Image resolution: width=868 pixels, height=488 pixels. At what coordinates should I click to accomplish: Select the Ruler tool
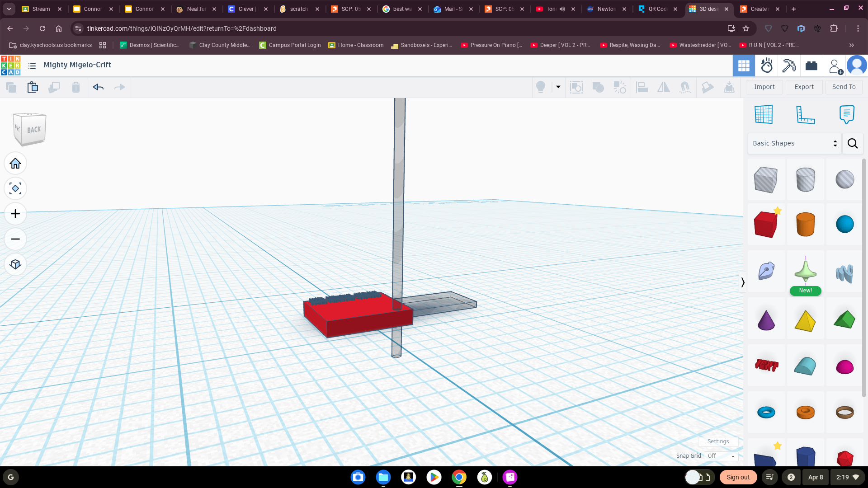pos(805,114)
